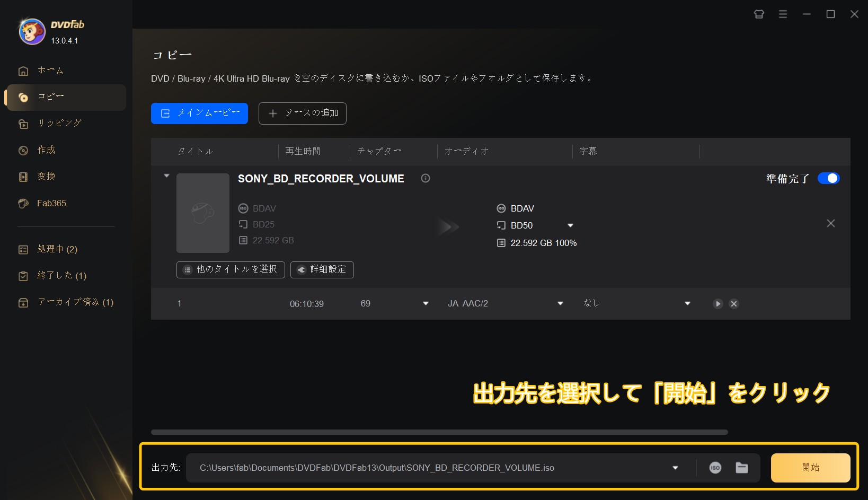This screenshot has width=868, height=500.
Task: Open Fab365 in sidebar
Action: [x=66, y=203]
